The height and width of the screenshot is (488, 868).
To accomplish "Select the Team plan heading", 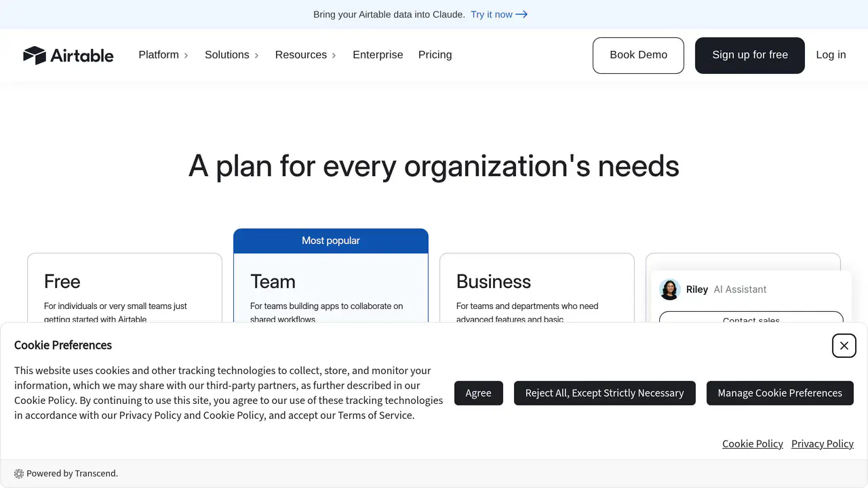I will (273, 281).
